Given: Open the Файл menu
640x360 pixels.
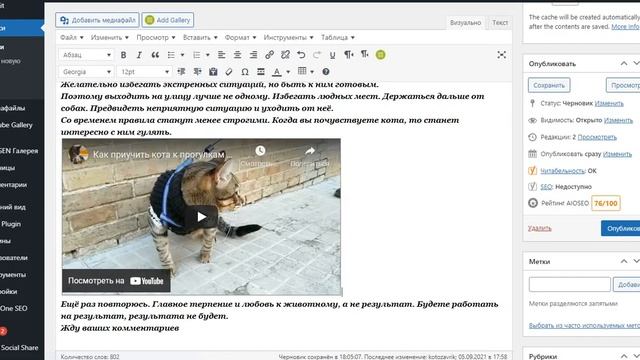Looking at the screenshot, I should 71,37.
